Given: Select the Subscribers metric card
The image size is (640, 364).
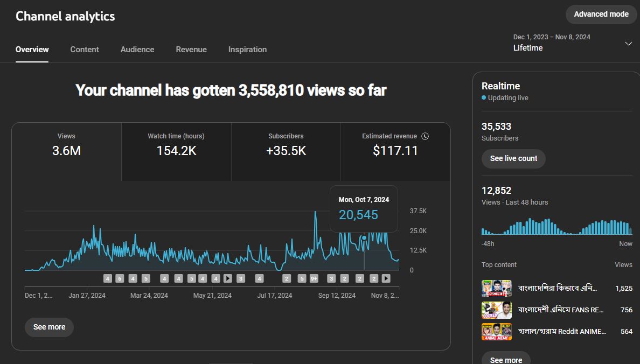Looking at the screenshot, I should [286, 152].
